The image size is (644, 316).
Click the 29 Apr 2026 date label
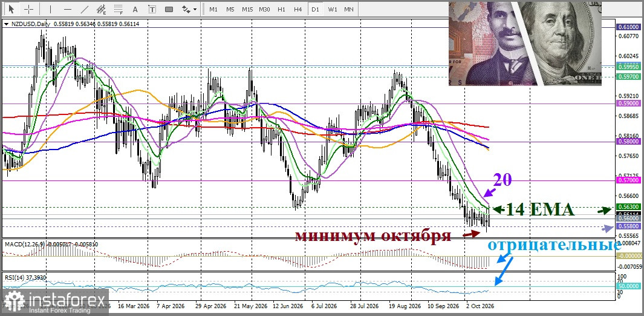pyautogui.click(x=210, y=306)
